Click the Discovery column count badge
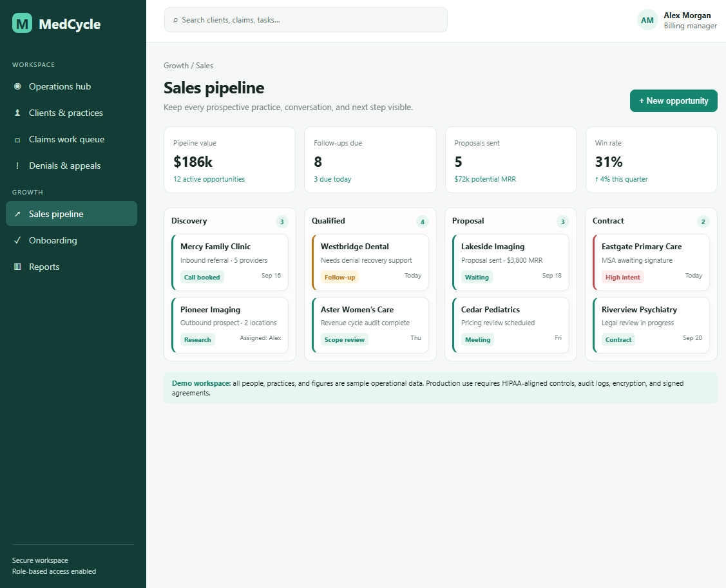Image resolution: width=726 pixels, height=588 pixels. tap(282, 222)
